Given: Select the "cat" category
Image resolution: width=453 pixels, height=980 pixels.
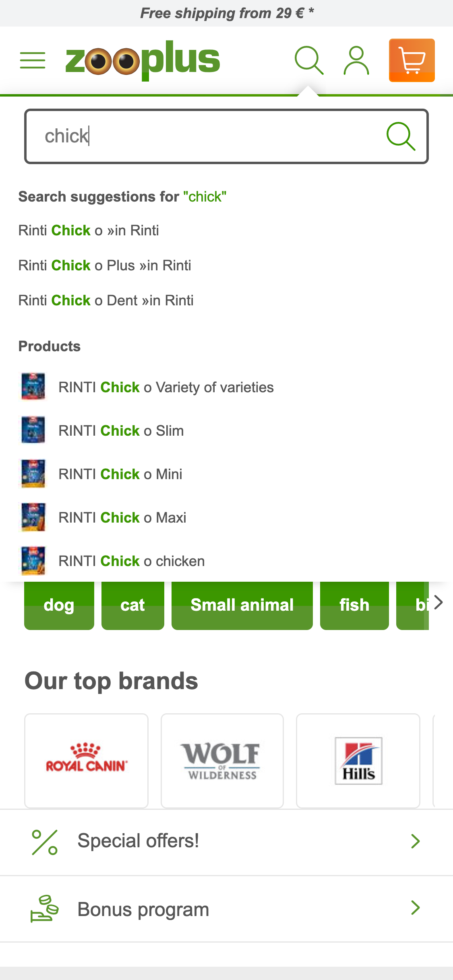Looking at the screenshot, I should 132,605.
